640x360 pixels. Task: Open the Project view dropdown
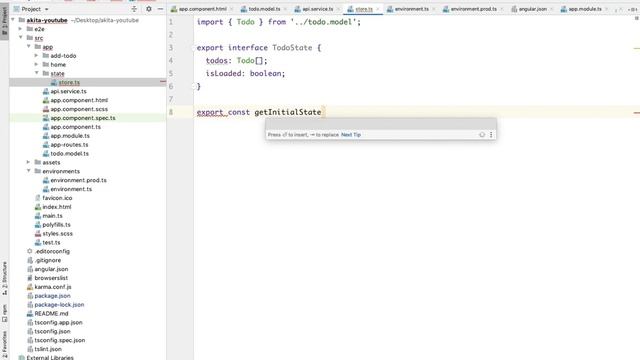(x=46, y=9)
